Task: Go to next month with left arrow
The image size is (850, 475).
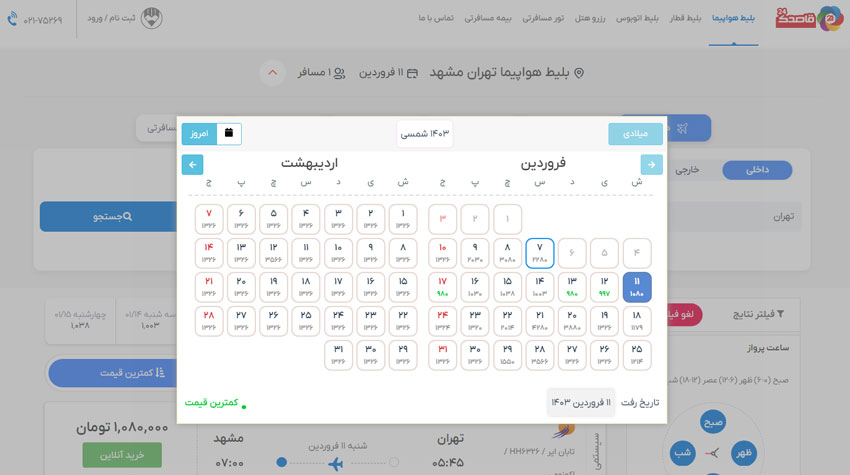Action: tap(192, 164)
